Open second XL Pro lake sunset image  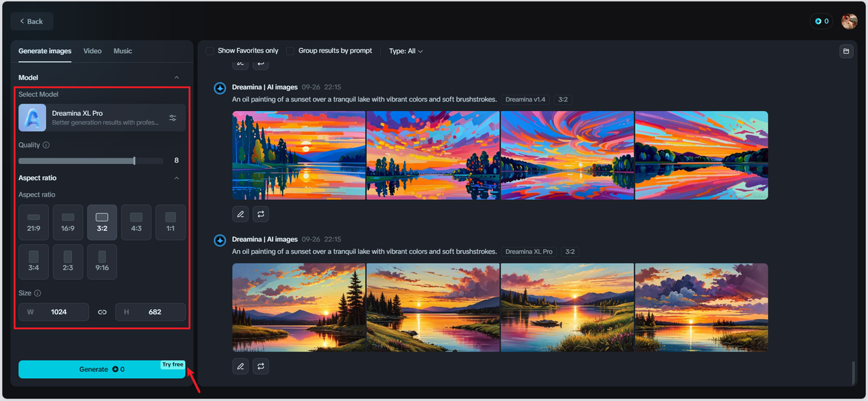pos(433,308)
